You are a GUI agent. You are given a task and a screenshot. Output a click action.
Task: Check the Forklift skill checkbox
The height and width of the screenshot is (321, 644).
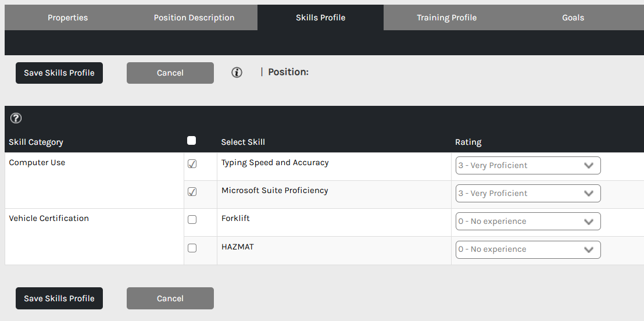tap(192, 219)
